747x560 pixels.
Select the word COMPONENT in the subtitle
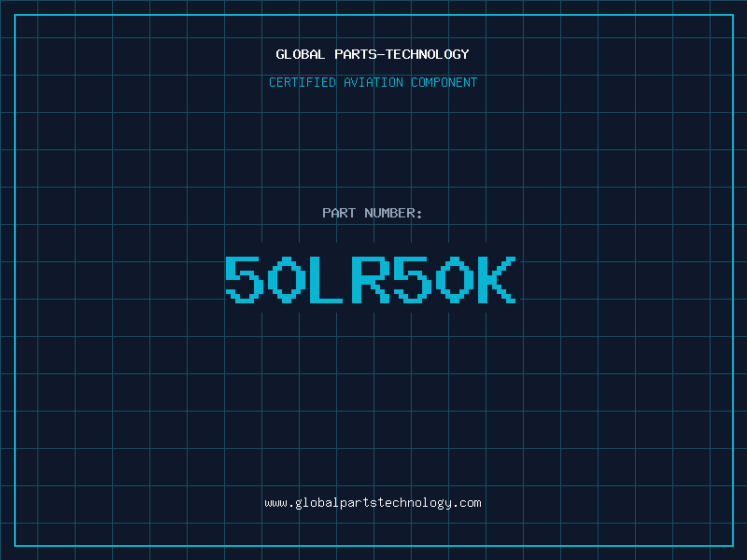(444, 83)
